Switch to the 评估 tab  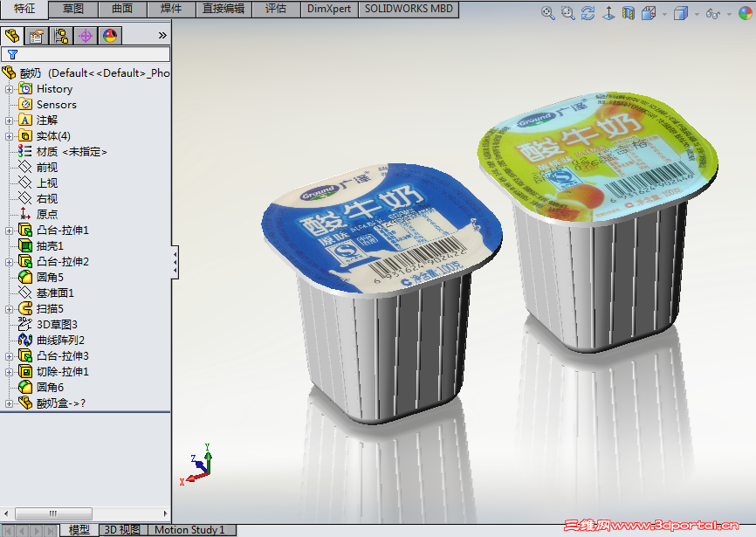click(x=276, y=9)
